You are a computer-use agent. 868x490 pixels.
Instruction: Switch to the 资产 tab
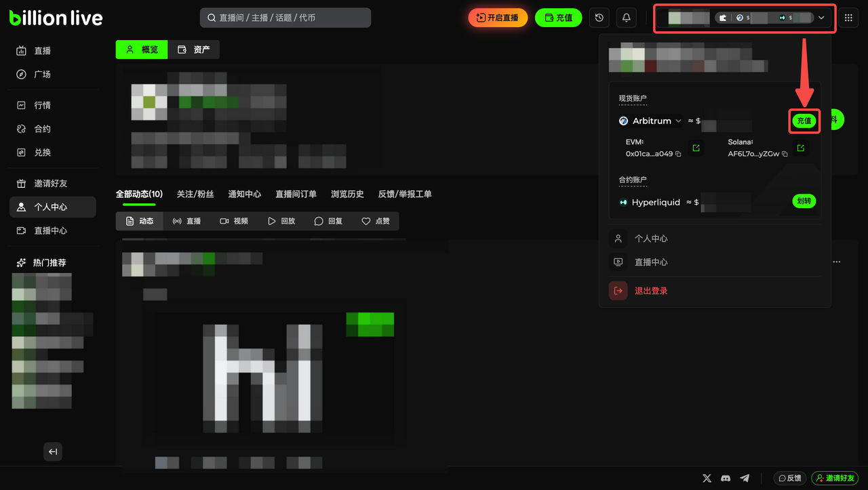pyautogui.click(x=194, y=49)
